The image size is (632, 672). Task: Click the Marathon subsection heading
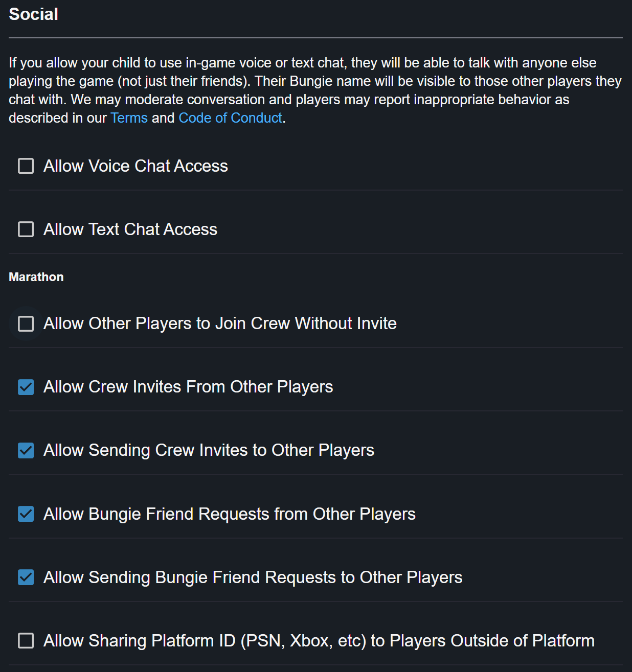(36, 277)
